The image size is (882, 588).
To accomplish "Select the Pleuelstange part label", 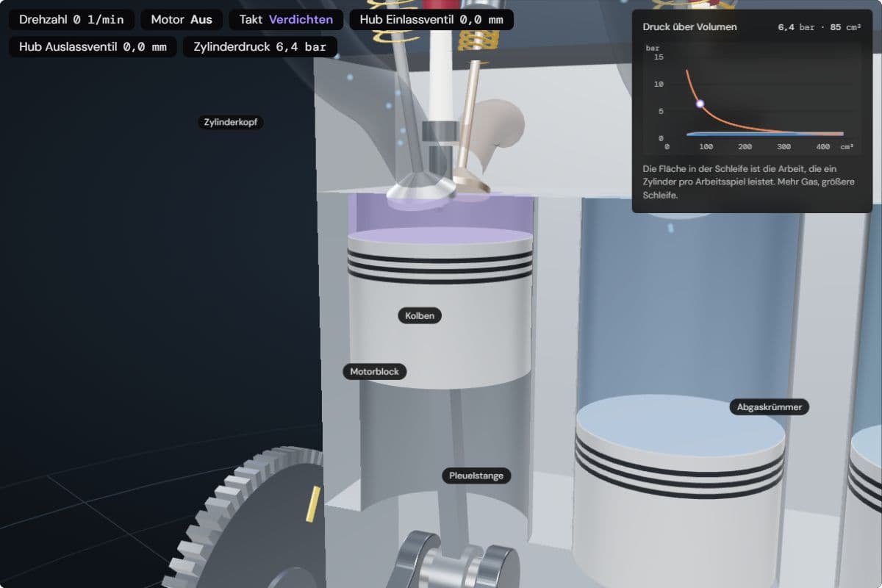I will click(476, 476).
